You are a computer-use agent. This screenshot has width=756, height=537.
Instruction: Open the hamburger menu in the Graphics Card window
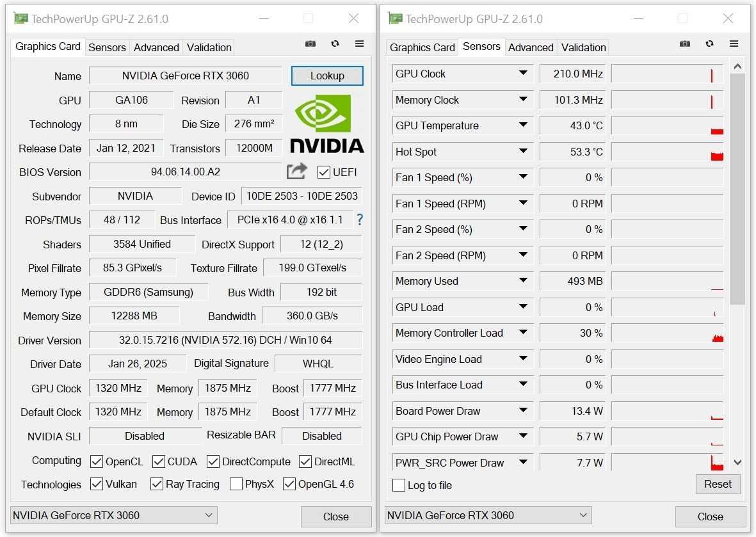pyautogui.click(x=359, y=44)
